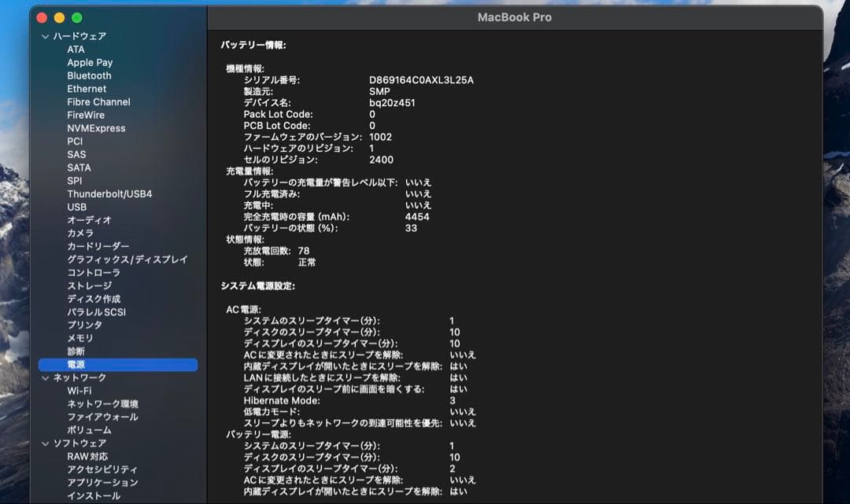Open アプリケーション entry
The image size is (850, 504).
click(102, 482)
